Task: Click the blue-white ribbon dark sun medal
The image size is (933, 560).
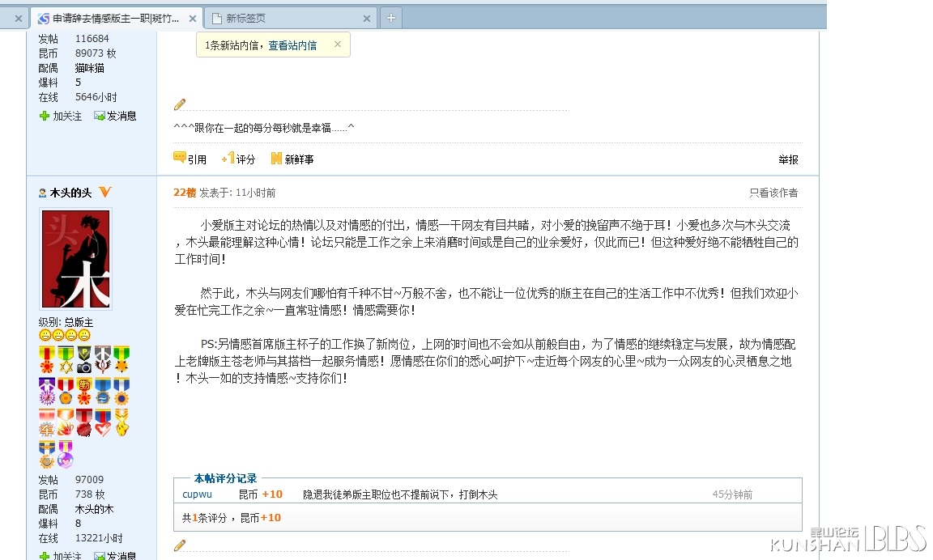Action: click(121, 392)
